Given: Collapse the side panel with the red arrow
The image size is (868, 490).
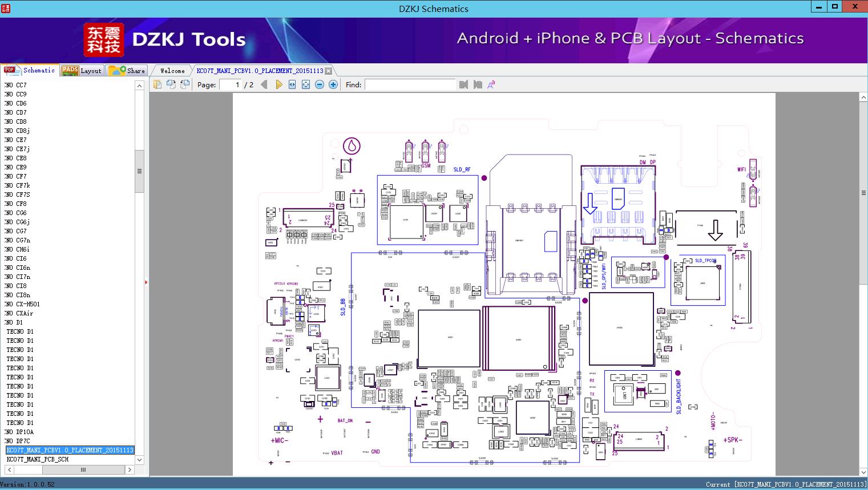Looking at the screenshot, I should click(x=146, y=282).
